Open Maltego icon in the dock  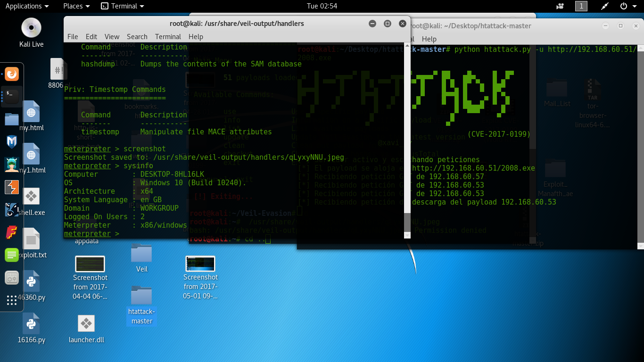click(12, 210)
